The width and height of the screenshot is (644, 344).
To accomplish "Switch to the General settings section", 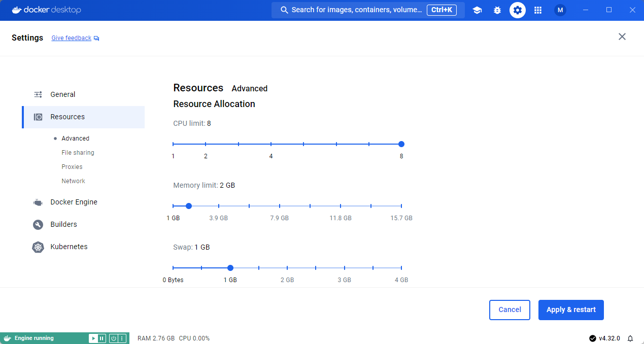I will (x=63, y=94).
